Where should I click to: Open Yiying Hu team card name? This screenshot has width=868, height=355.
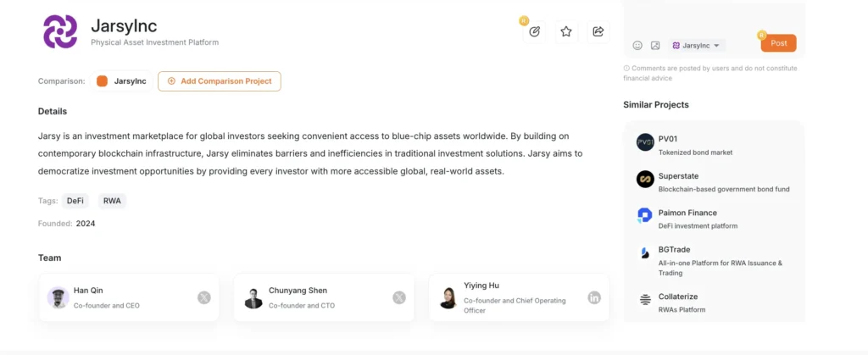pos(481,286)
